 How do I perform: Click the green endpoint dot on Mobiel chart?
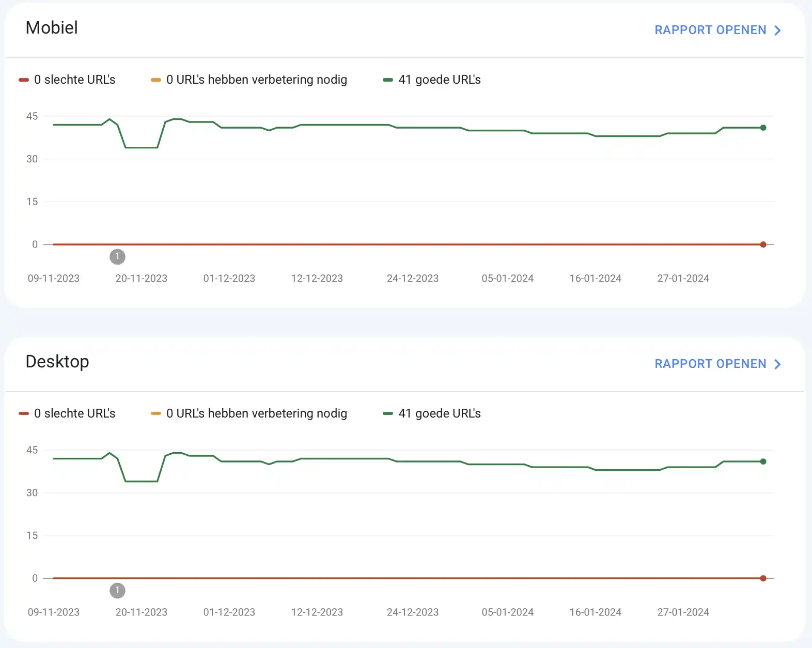[x=763, y=128]
